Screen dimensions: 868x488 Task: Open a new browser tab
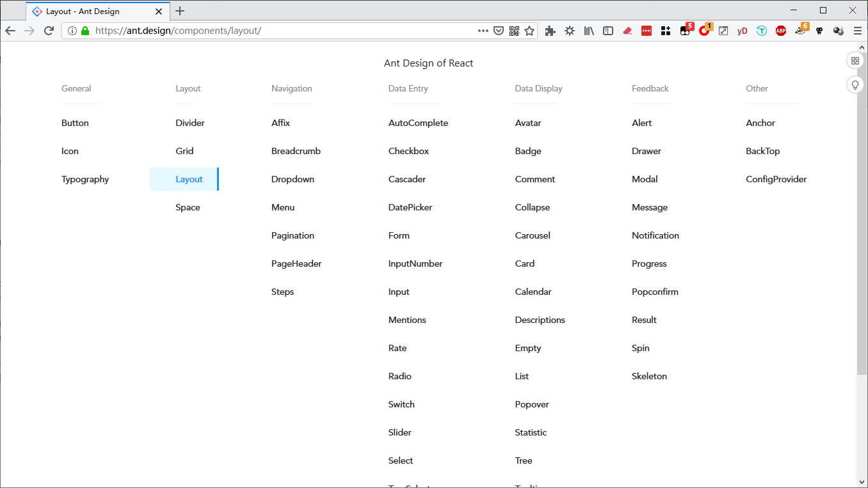(x=180, y=11)
